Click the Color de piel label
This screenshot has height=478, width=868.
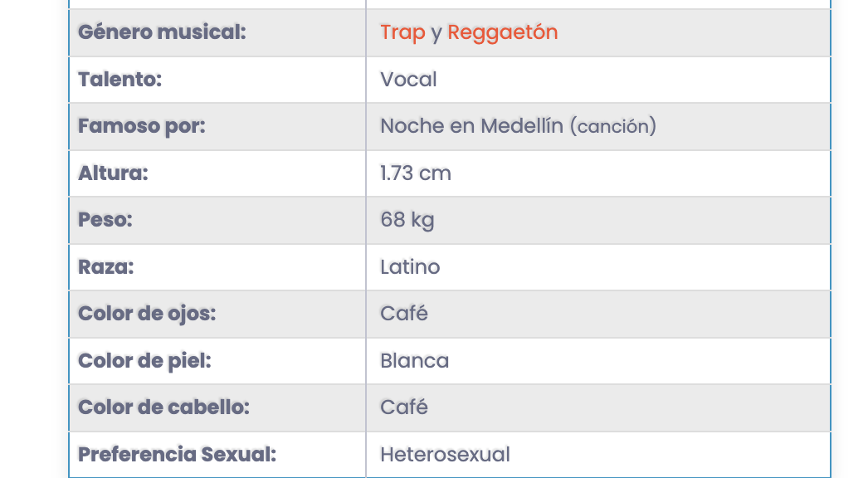[x=144, y=361]
